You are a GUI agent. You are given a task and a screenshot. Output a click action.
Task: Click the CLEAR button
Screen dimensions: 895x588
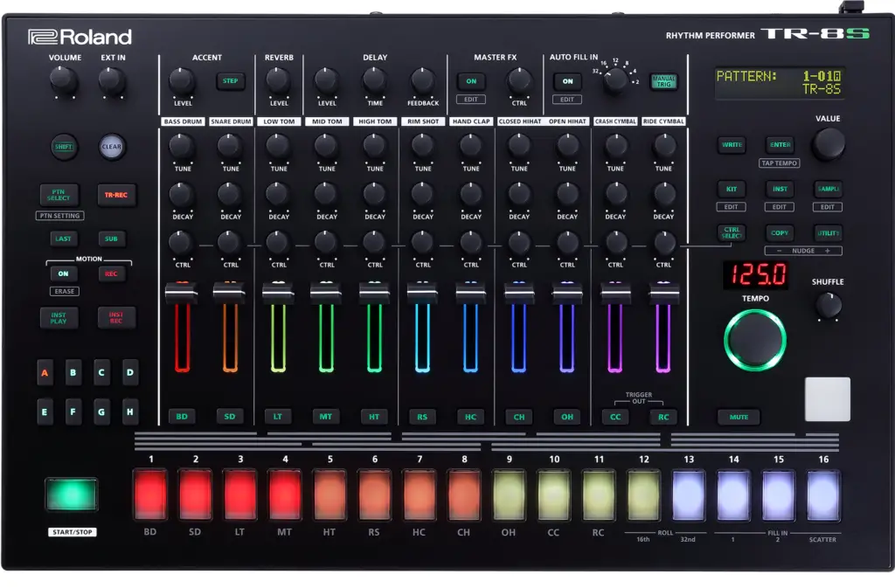pos(111,147)
